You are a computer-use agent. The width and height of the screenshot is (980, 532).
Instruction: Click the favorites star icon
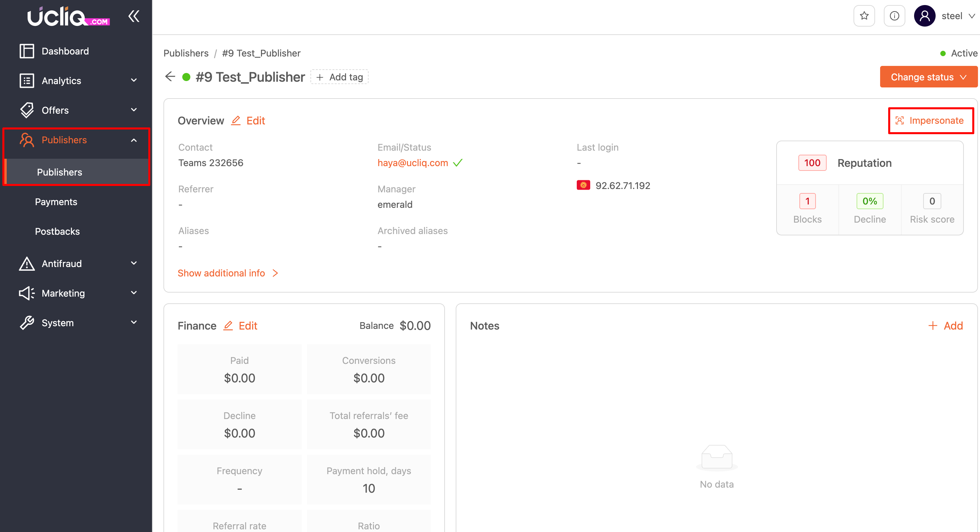point(864,16)
